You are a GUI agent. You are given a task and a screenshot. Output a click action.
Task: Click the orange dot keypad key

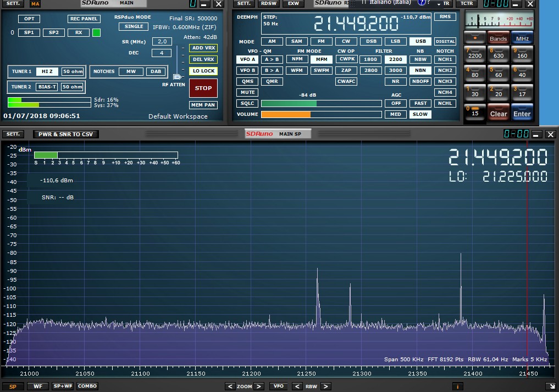point(475,38)
